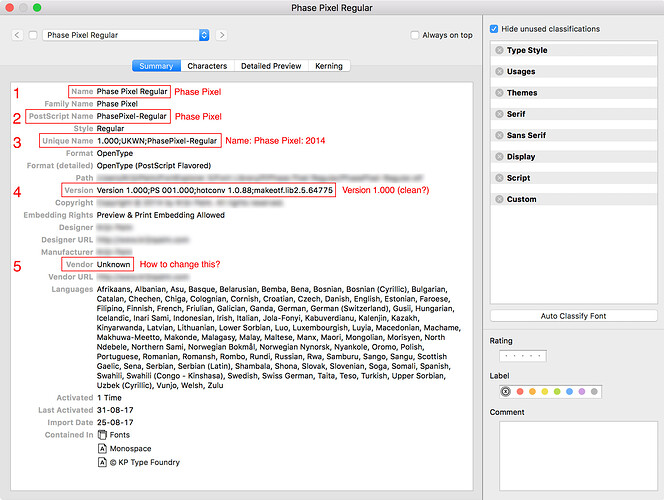Apply the yellow label color
This screenshot has height=500, width=664.
pyautogui.click(x=545, y=392)
